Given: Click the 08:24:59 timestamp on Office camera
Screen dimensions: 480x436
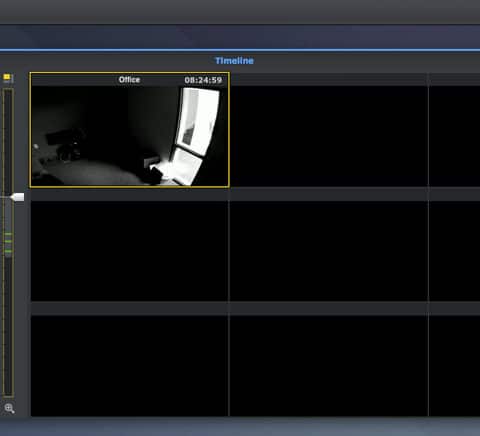Looking at the screenshot, I should click(203, 80).
